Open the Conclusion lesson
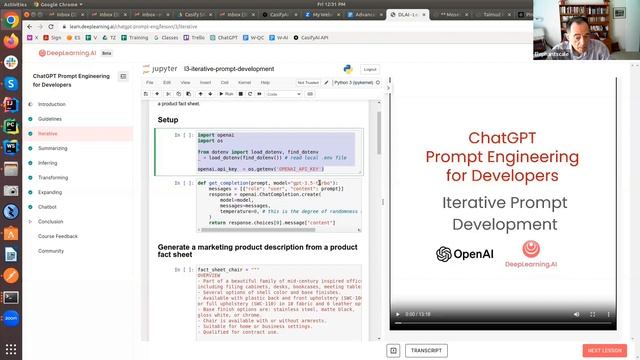The width and height of the screenshot is (640, 360). coord(51,222)
